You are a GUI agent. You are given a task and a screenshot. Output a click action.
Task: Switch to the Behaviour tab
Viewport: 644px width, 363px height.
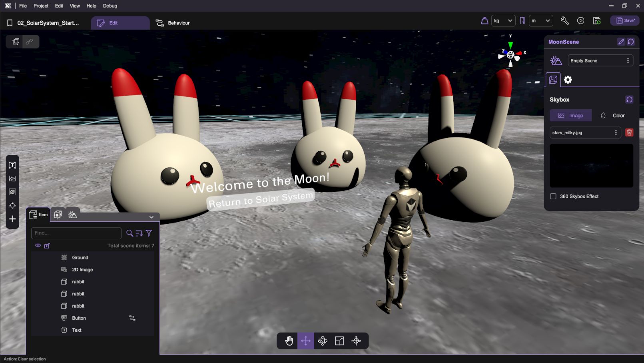coord(173,23)
